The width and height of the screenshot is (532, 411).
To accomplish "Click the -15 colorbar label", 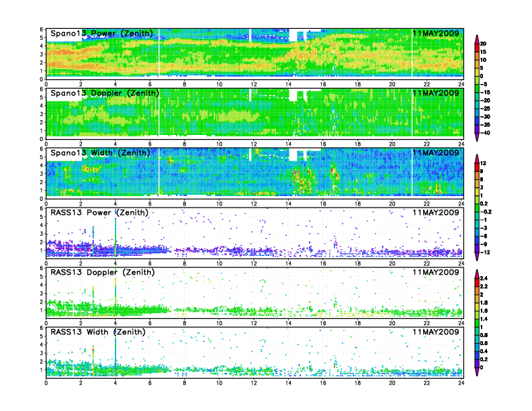I will coord(485,92).
